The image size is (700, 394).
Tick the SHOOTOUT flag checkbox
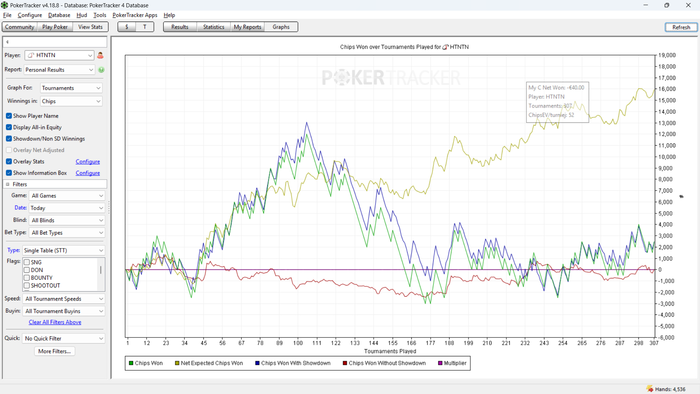[27, 286]
